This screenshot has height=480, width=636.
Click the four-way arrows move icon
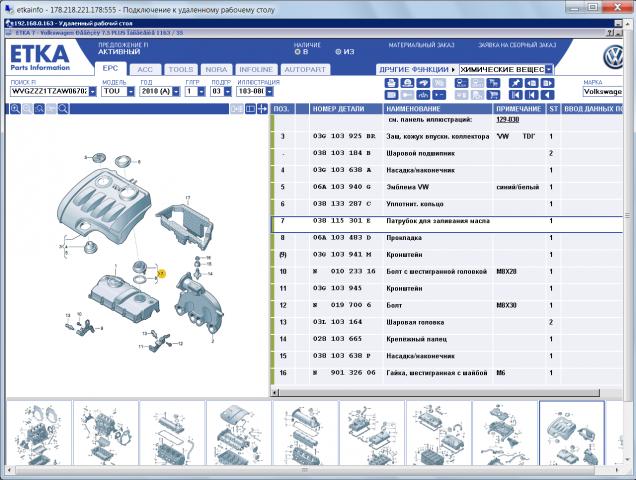[262, 109]
